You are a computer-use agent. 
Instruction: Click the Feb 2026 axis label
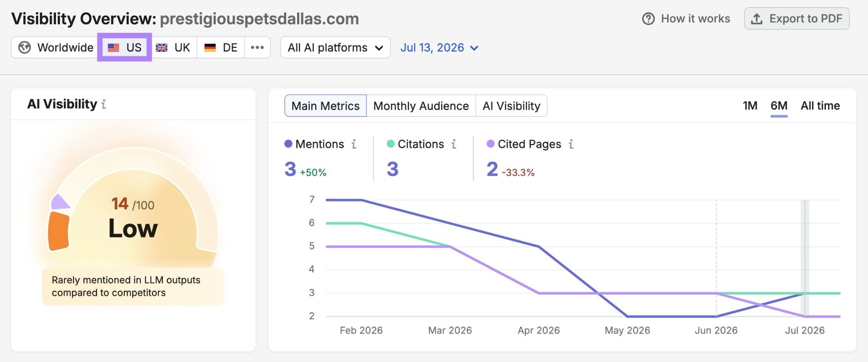[x=361, y=331]
